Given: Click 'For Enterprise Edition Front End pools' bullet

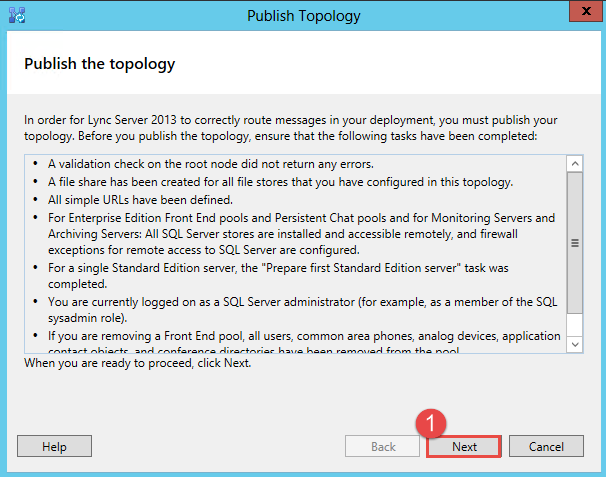Looking at the screenshot, I should [301, 234].
